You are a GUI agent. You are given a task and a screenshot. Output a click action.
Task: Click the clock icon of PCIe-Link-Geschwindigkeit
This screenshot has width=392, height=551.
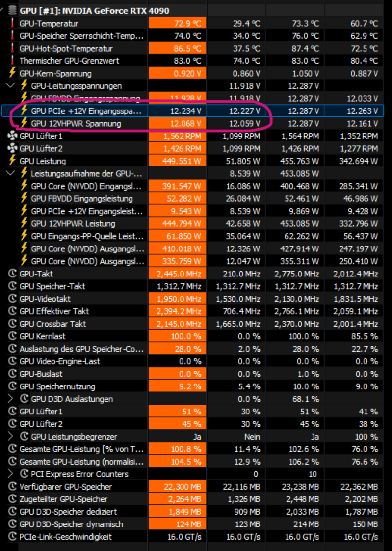[12, 537]
